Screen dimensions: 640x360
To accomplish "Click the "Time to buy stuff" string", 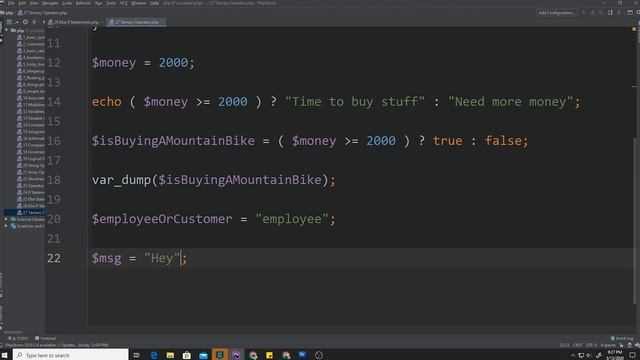I will [355, 102].
